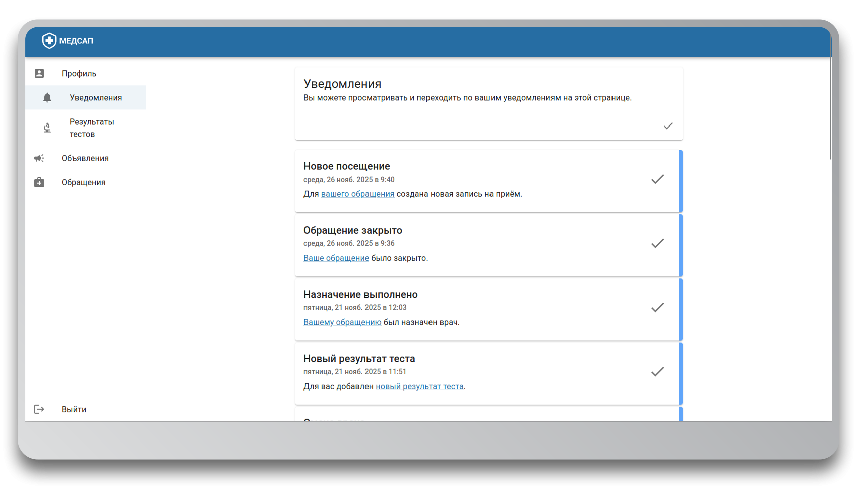Mark 'Назначение выполнено' notification as read
The height and width of the screenshot is (504, 857).
pos(657,308)
